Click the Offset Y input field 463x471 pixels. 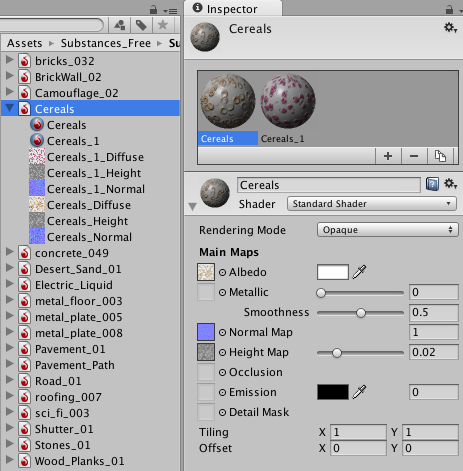click(430, 448)
